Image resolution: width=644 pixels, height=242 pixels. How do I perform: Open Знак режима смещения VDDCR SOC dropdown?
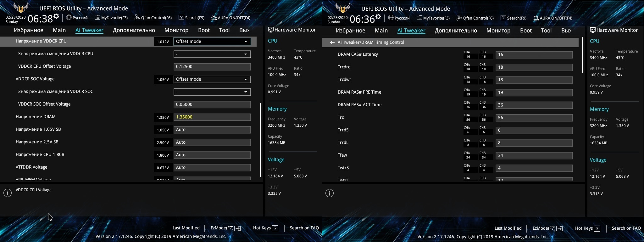(212, 92)
